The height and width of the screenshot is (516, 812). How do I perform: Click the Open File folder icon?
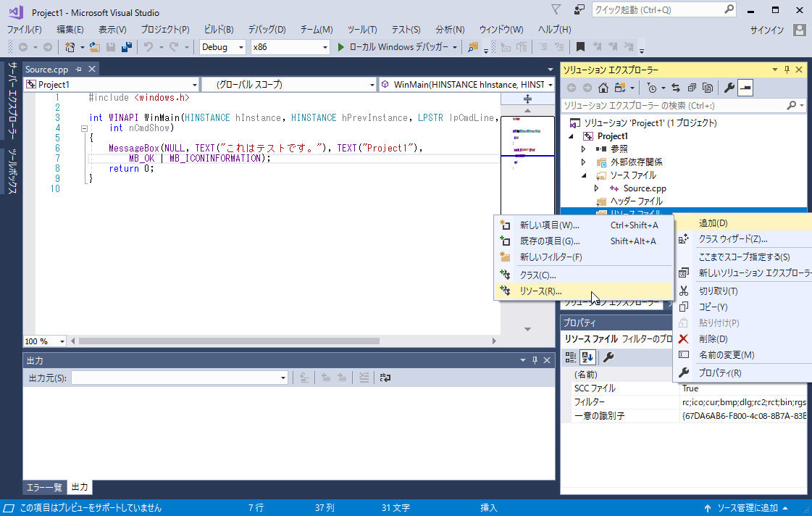tap(95, 47)
